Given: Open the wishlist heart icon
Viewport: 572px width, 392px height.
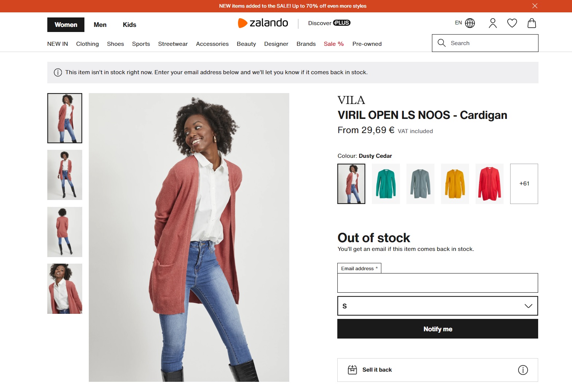Looking at the screenshot, I should point(512,23).
